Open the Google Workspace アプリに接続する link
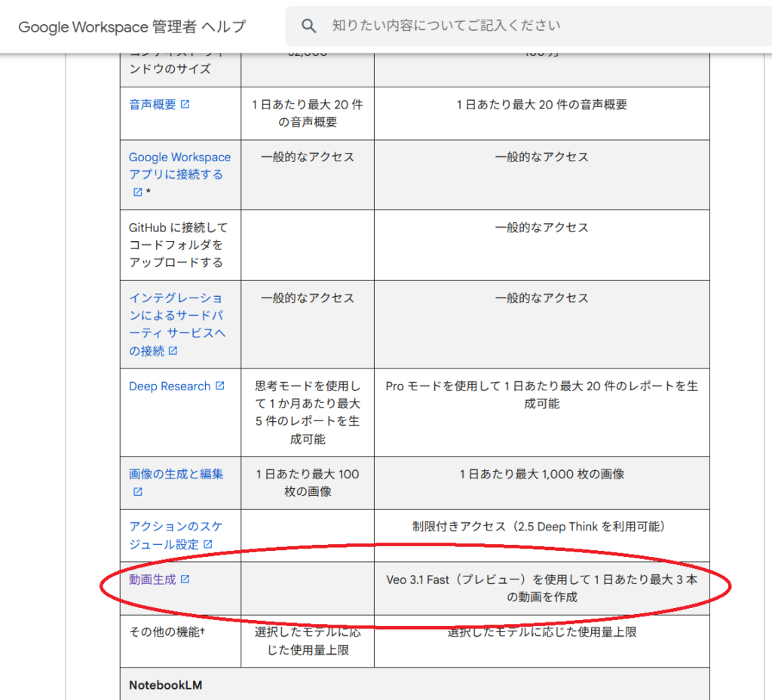Viewport: 772px width, 700px height. (x=179, y=166)
